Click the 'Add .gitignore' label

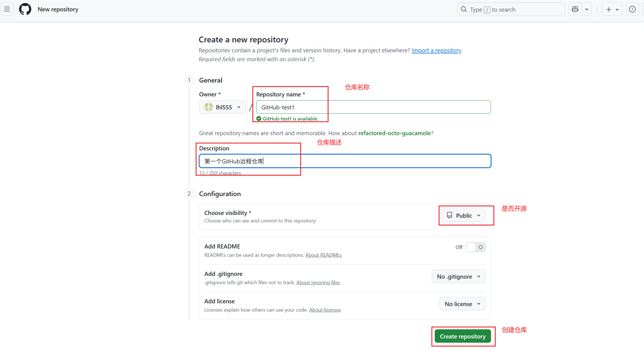[223, 274]
